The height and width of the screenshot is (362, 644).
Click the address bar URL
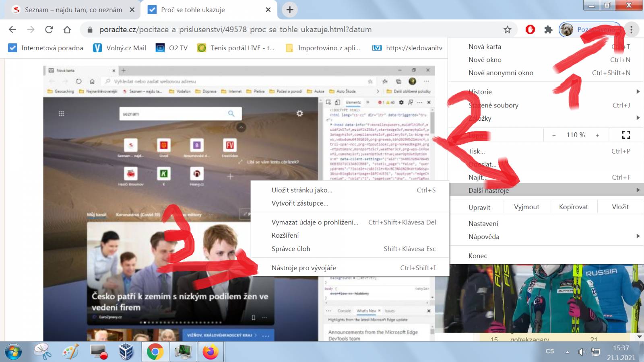tap(235, 29)
